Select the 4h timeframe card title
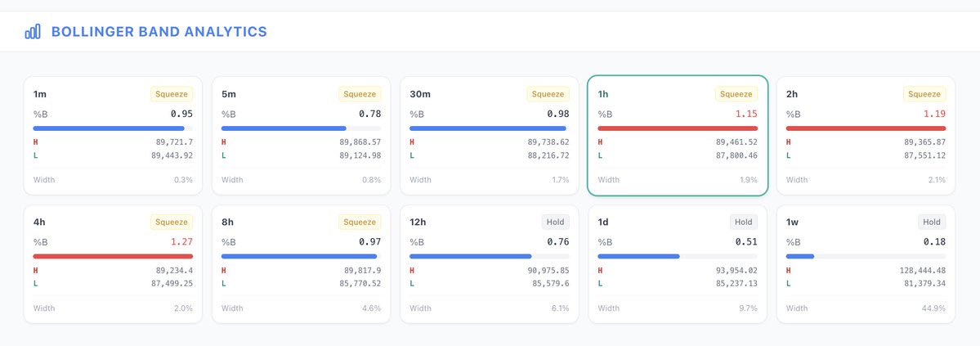This screenshot has width=980, height=346. [39, 222]
